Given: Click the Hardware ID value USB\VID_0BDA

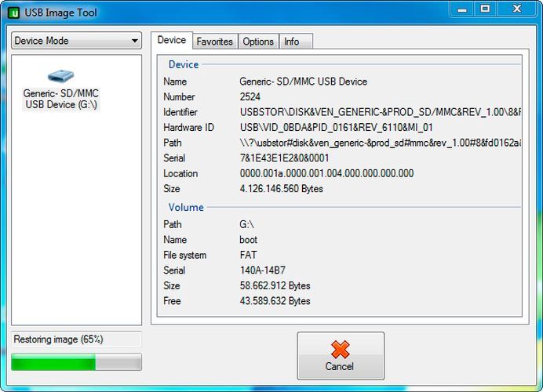Looking at the screenshot, I should pos(337,127).
